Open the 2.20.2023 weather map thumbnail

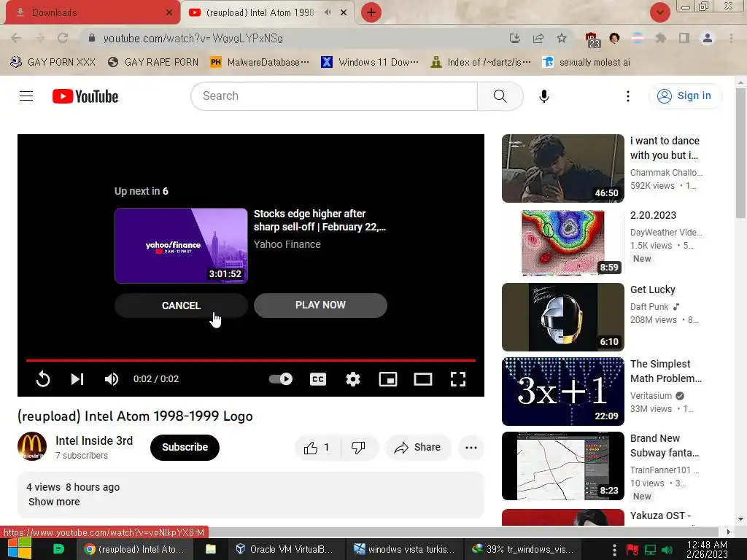(x=562, y=242)
